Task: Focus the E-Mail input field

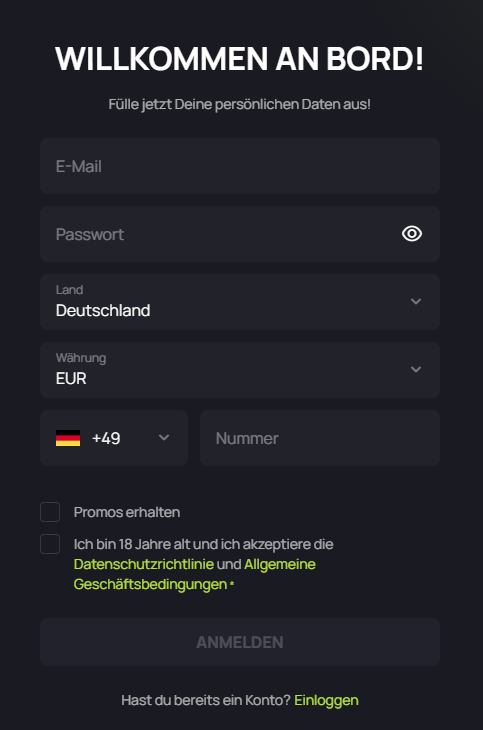Action: [240, 166]
